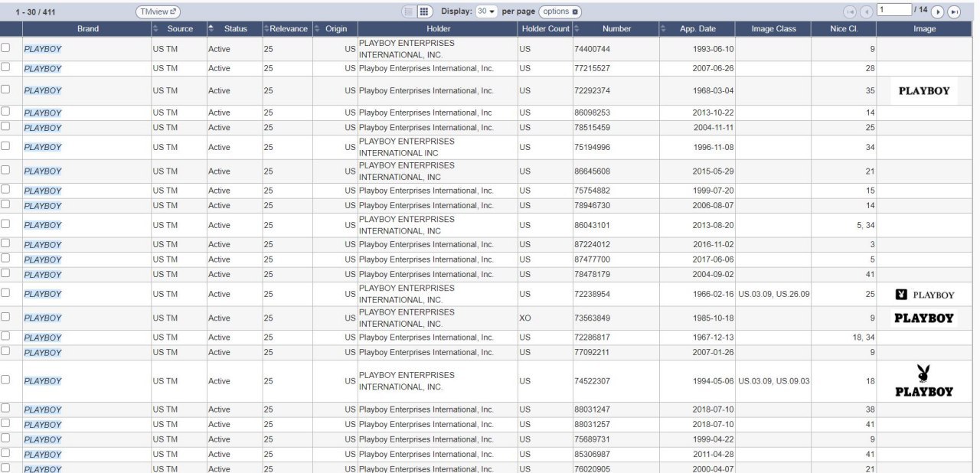Viewport: 980px width, 473px height.
Task: Click the Brand column header
Action: coord(87,28)
